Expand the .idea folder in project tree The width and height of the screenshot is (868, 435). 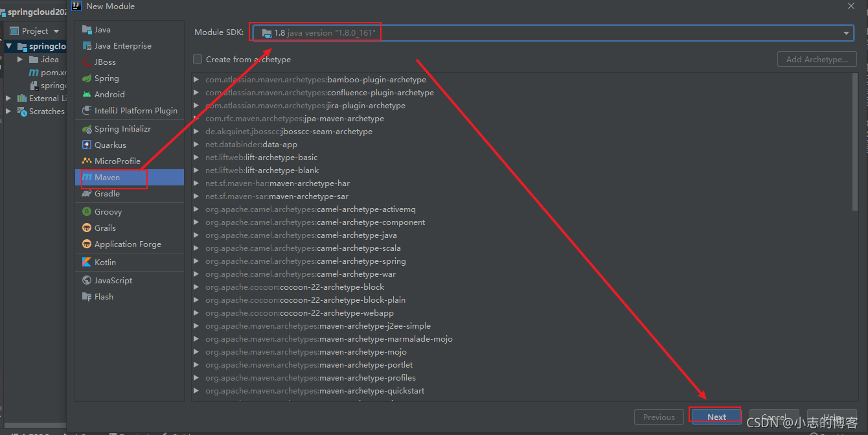pos(20,60)
